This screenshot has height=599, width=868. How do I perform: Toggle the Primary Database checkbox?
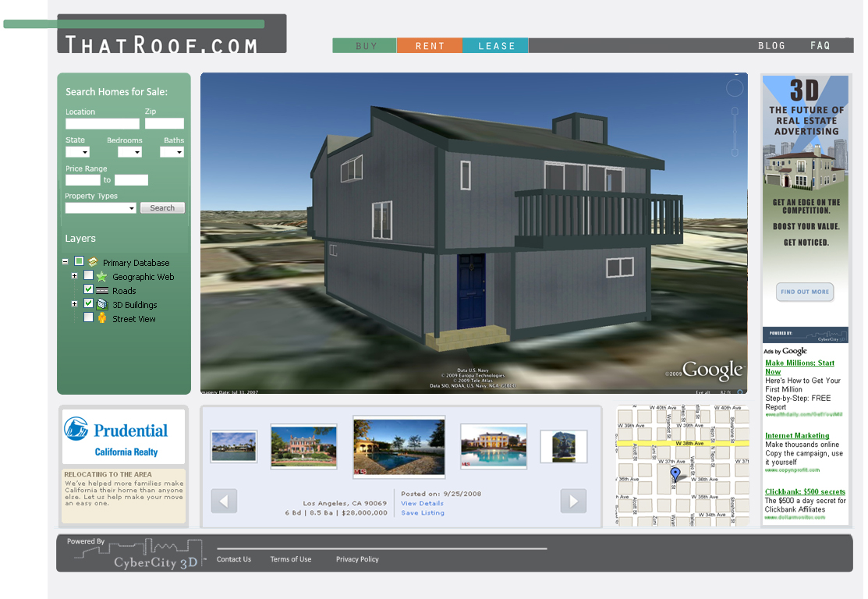pos(80,261)
